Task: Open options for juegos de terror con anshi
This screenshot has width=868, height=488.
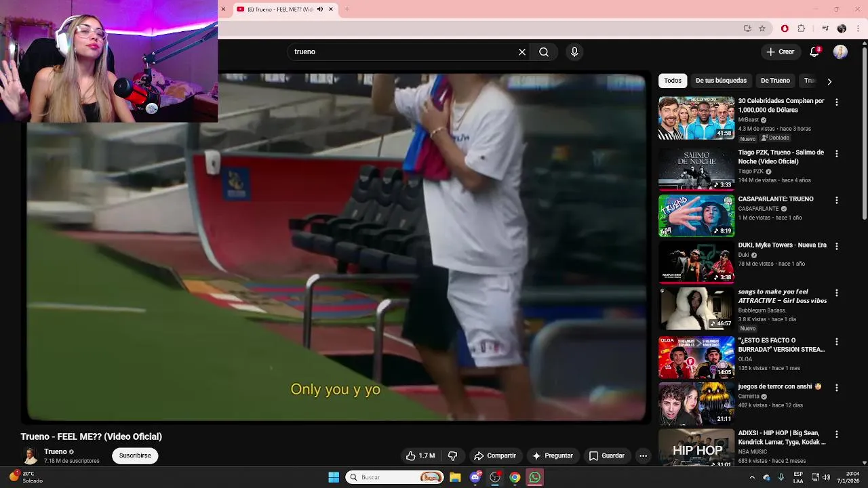Action: coord(836,388)
